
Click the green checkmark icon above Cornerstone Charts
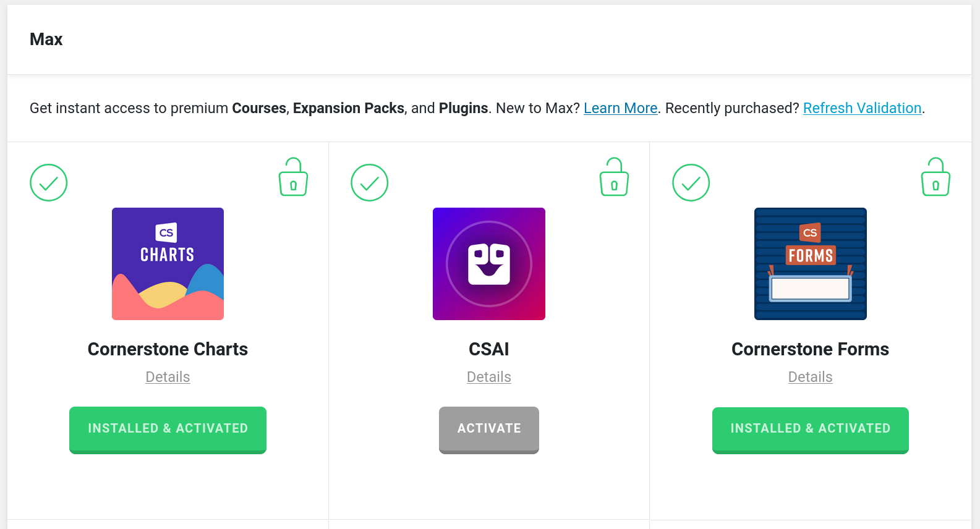pyautogui.click(x=49, y=182)
